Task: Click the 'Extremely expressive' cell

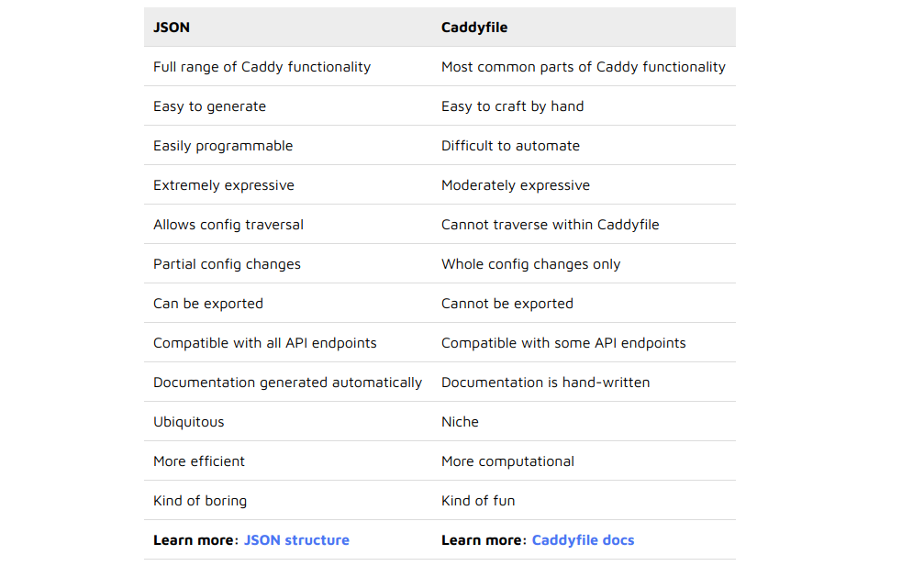Action: click(x=224, y=185)
